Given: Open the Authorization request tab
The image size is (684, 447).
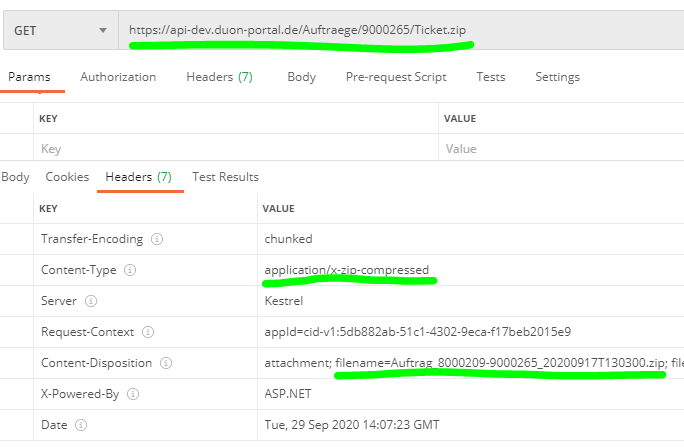Looking at the screenshot, I should click(118, 77).
